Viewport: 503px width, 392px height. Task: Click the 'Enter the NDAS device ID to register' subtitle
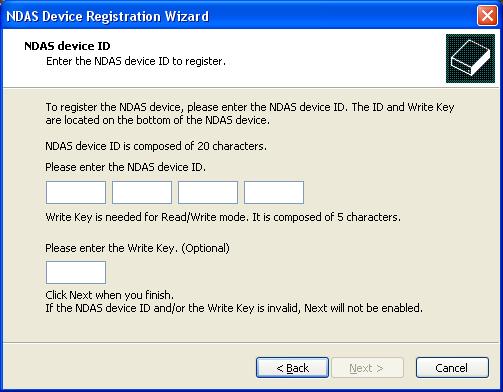click(136, 61)
